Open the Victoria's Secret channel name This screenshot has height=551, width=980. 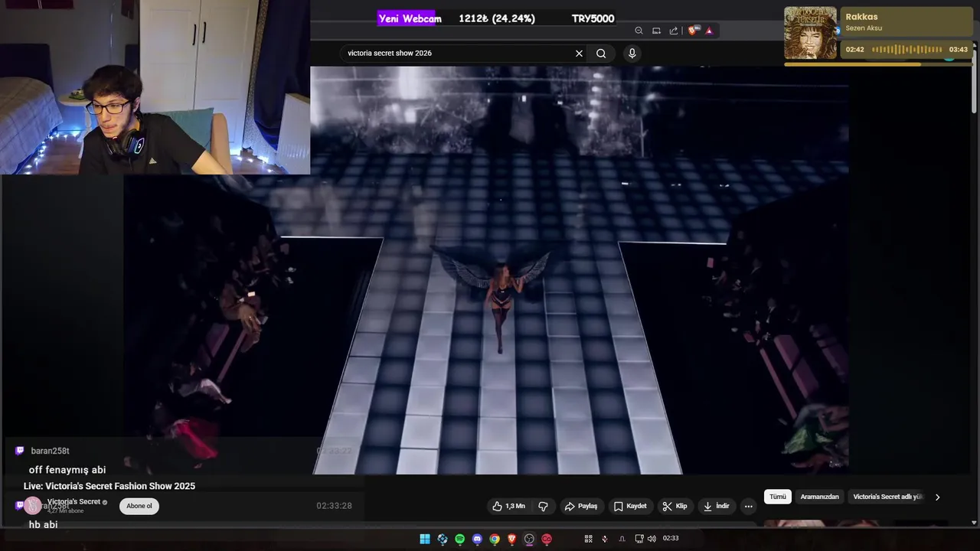tap(73, 501)
